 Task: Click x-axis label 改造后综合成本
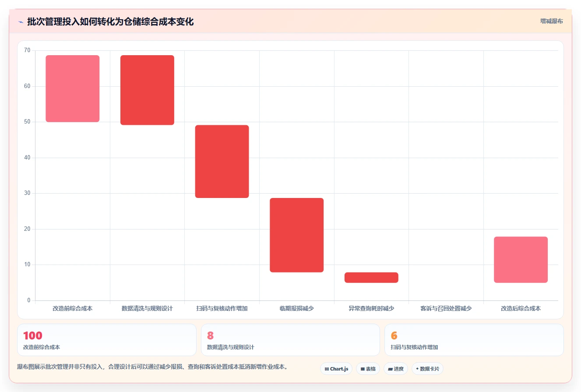pyautogui.click(x=521, y=308)
